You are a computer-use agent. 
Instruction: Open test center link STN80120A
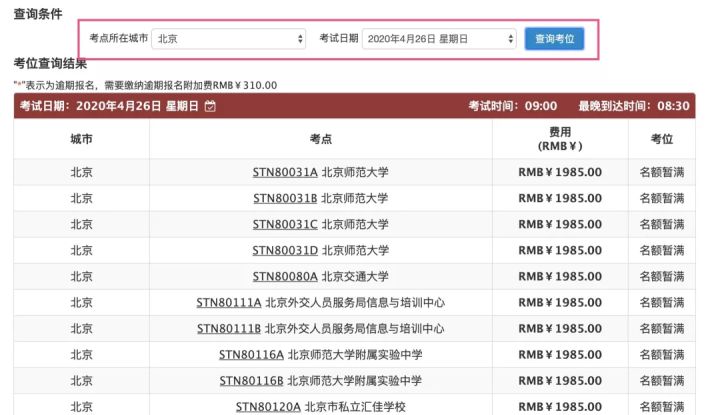pyautogui.click(x=268, y=407)
